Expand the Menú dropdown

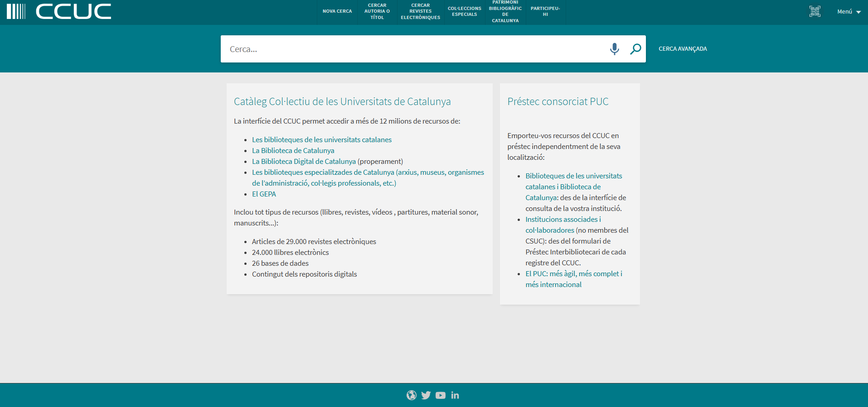(849, 12)
